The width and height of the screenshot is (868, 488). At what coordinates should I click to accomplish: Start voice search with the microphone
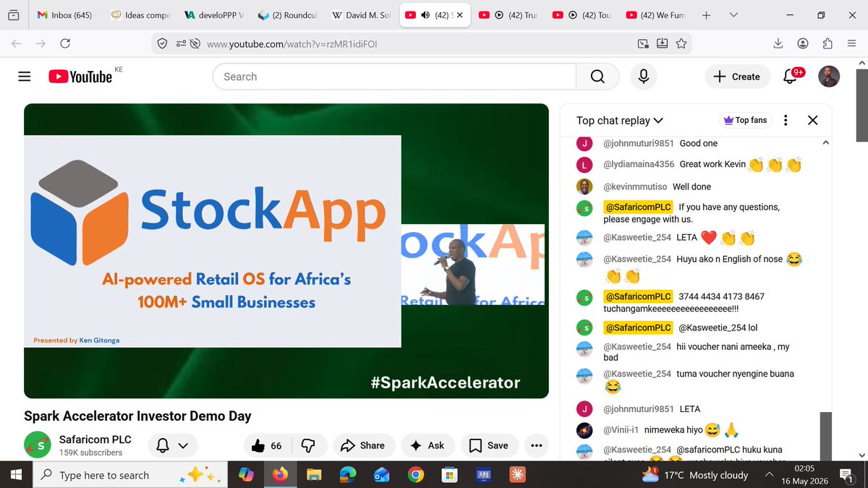(x=643, y=77)
